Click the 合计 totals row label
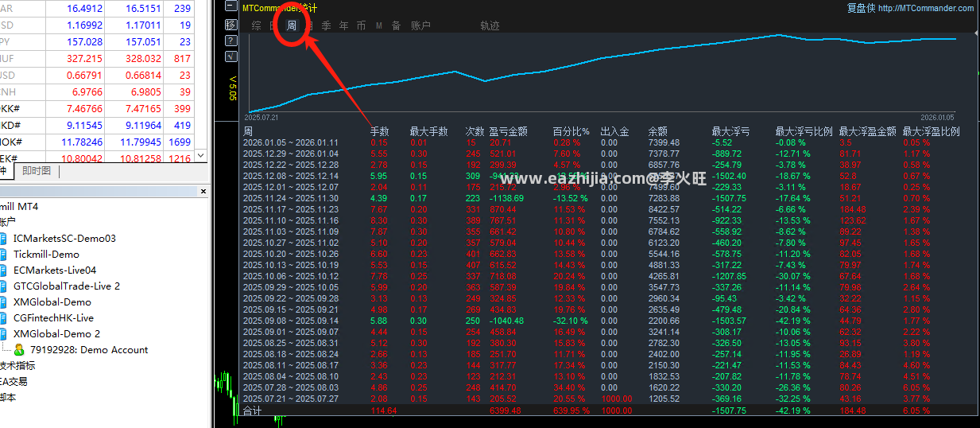 [x=252, y=410]
